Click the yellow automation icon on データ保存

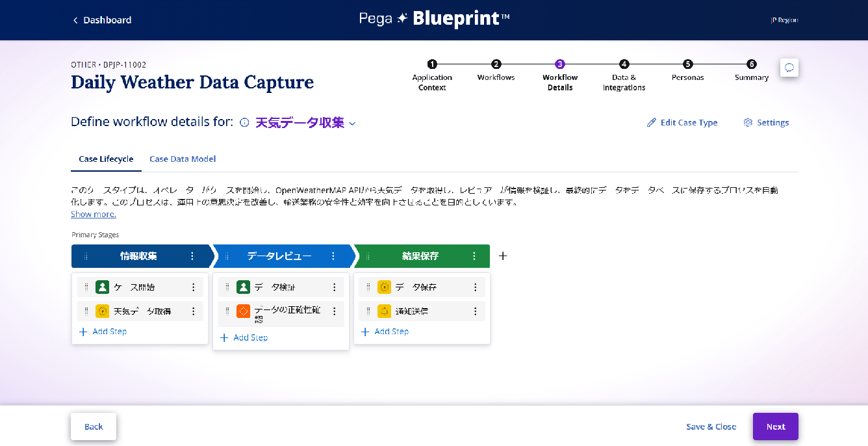tap(384, 287)
